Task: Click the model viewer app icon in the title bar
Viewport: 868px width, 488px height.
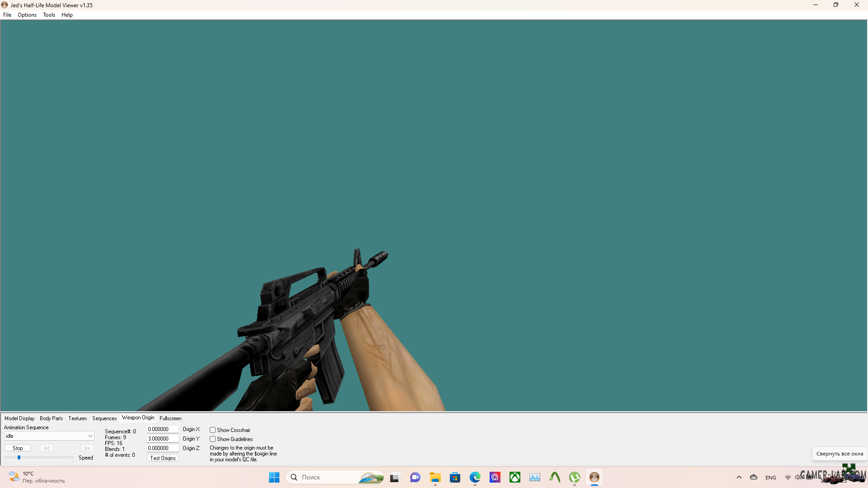Action: [x=5, y=5]
